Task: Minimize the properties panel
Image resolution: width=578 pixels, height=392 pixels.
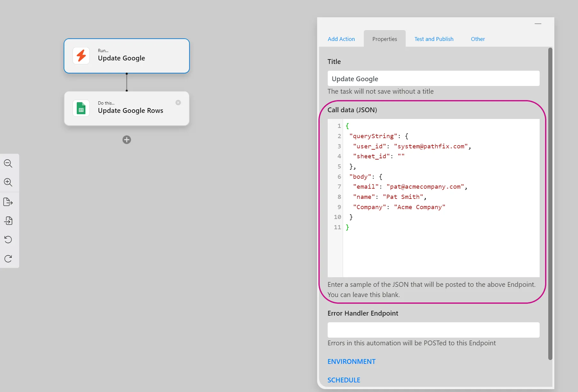Action: [538, 24]
